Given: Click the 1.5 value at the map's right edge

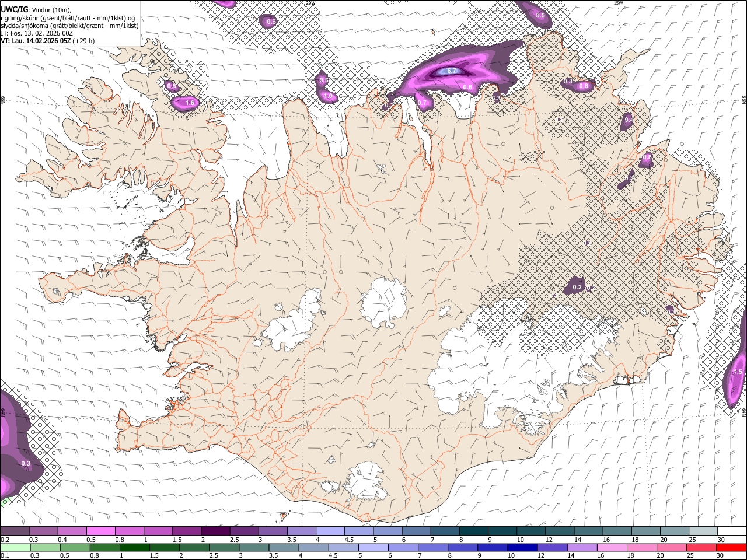Looking at the screenshot, I should 738,372.
